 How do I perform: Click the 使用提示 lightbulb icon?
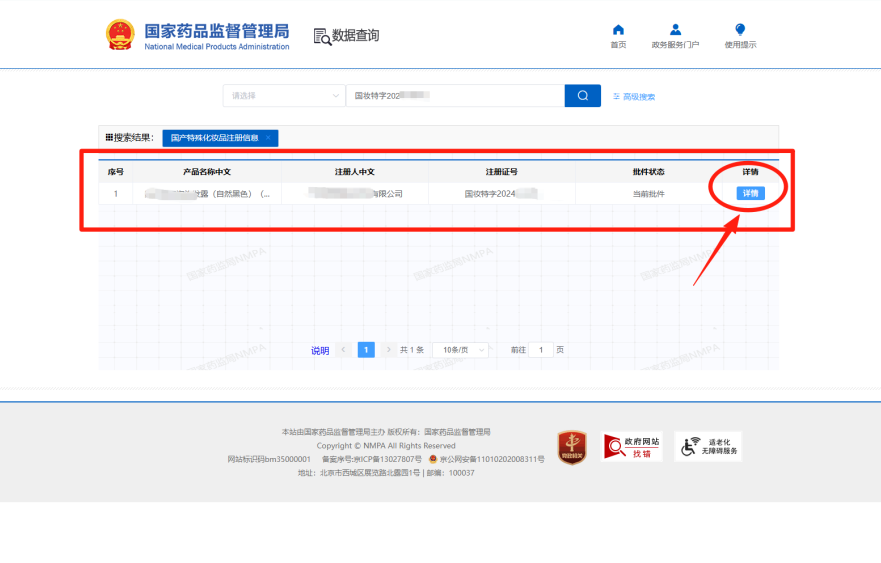pyautogui.click(x=740, y=30)
